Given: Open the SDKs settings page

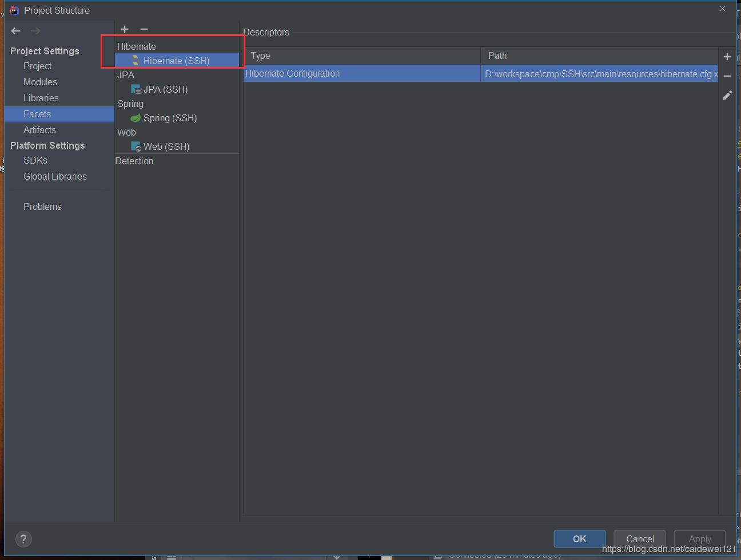Looking at the screenshot, I should (x=35, y=160).
